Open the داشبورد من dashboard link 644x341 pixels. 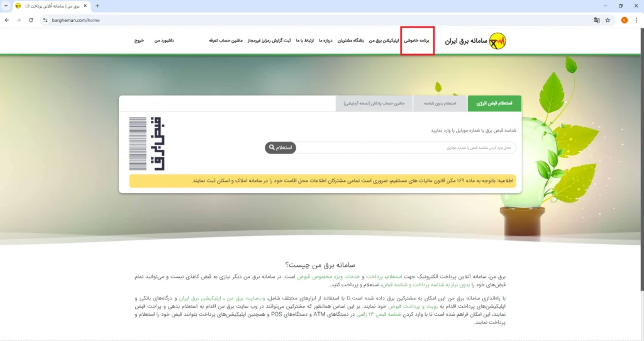(x=164, y=41)
